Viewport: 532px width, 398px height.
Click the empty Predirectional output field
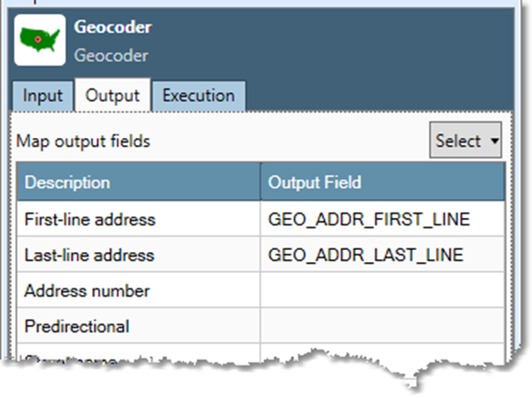coord(382,326)
